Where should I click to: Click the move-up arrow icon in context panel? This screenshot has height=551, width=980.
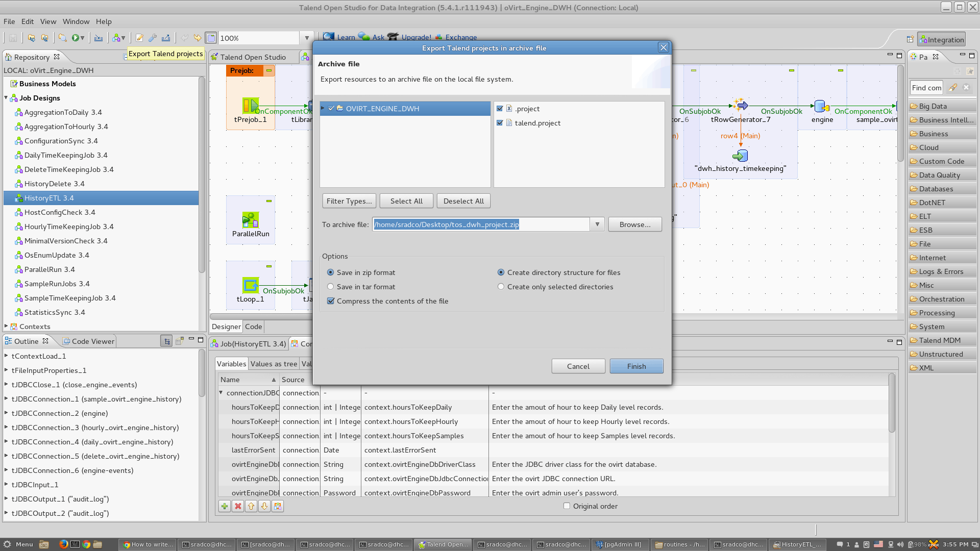pos(251,506)
